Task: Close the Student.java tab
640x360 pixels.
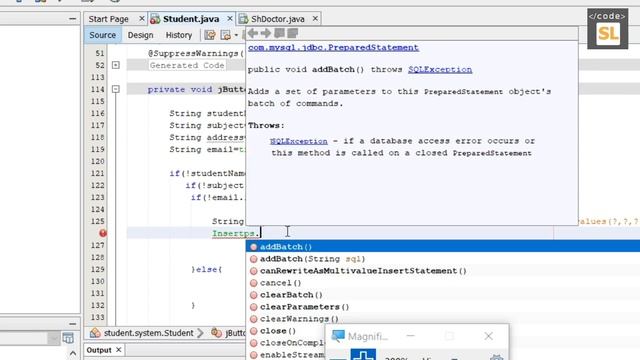Action: [x=230, y=18]
